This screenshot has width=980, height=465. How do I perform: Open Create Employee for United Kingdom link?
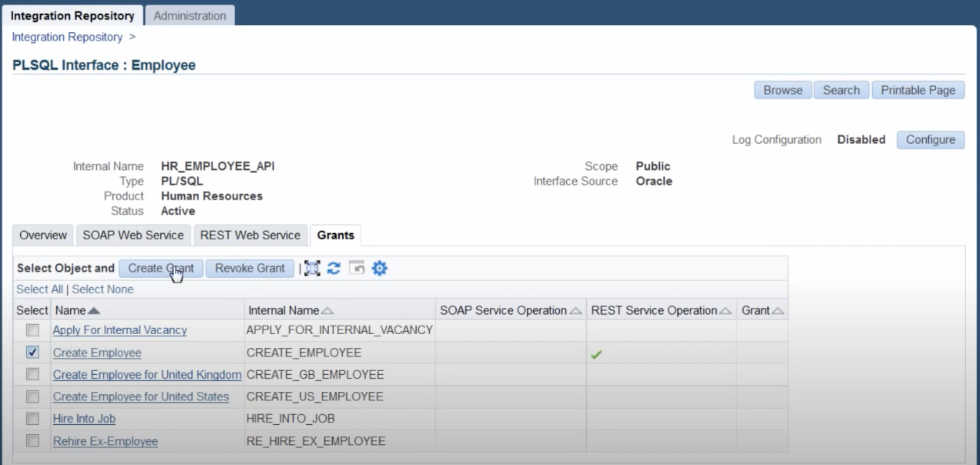tap(147, 375)
